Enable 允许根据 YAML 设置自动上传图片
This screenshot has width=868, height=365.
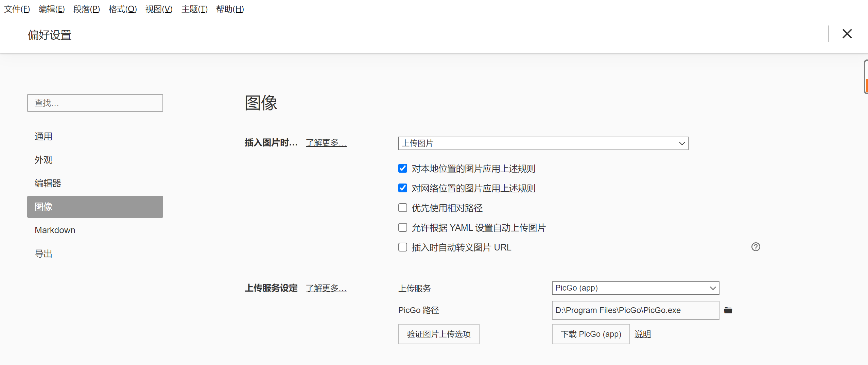(403, 227)
